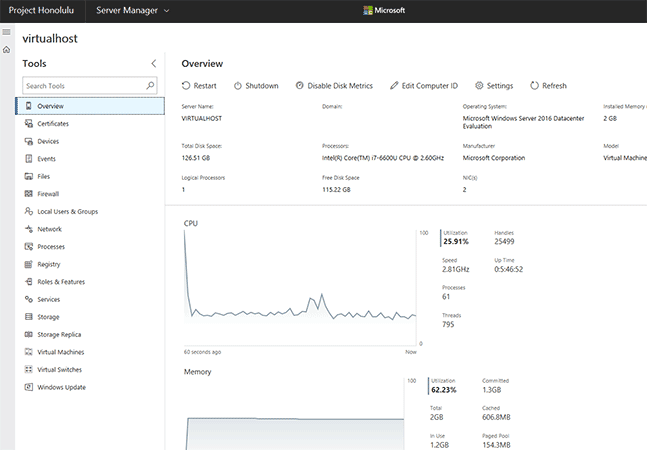Click the virtualhost page heading
The height and width of the screenshot is (450, 647).
(50, 38)
